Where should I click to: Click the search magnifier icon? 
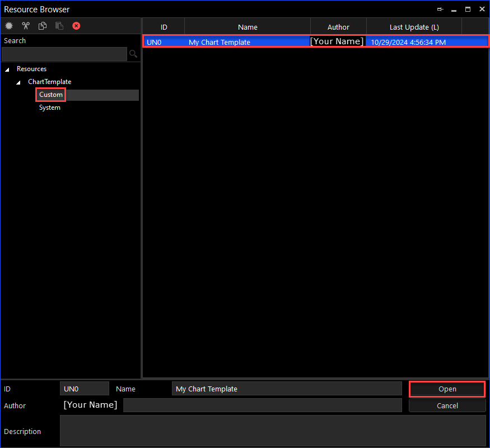click(133, 54)
